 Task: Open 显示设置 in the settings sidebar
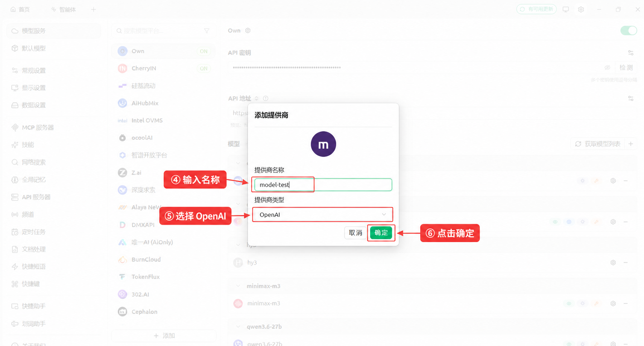[x=54, y=88]
